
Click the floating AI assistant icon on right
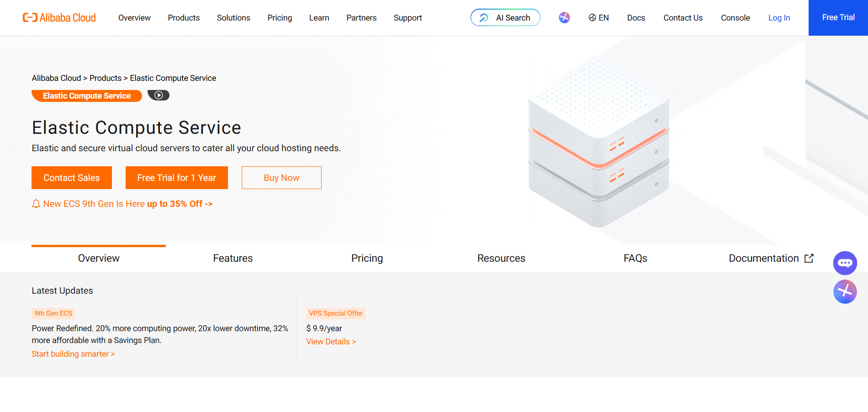click(845, 291)
